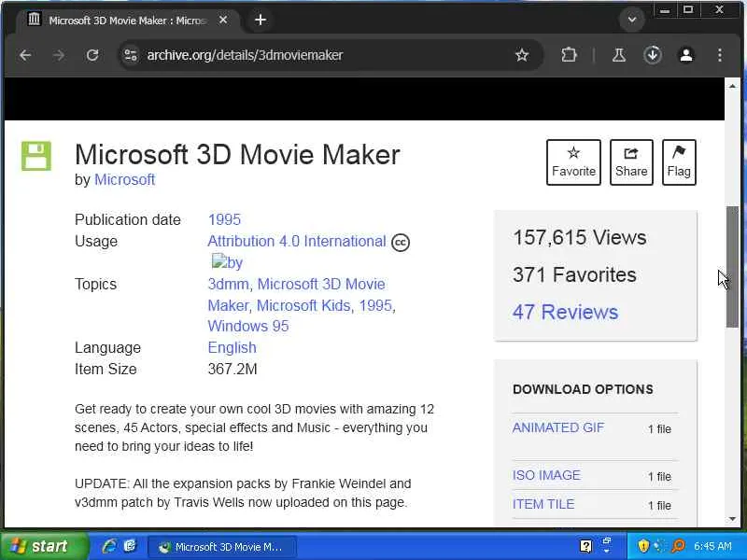The width and height of the screenshot is (747, 560).
Task: Click the page scroll up arrow
Action: click(732, 86)
